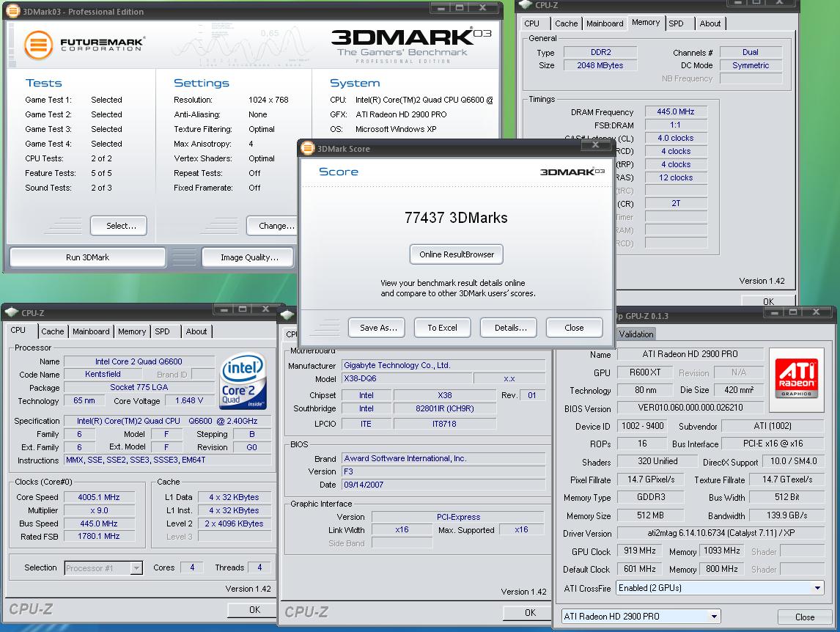
Task: Click the '1.648 V' core voltage value
Action: [189, 400]
